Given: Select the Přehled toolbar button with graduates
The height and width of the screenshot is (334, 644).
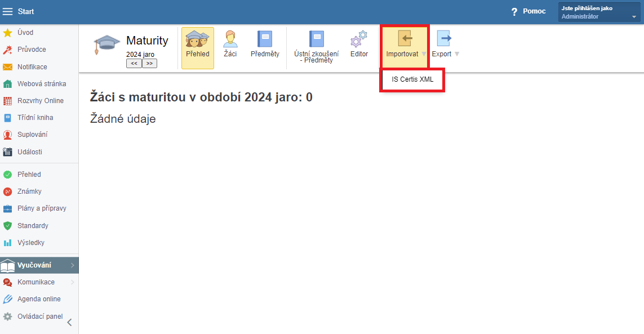Looking at the screenshot, I should coord(198,48).
